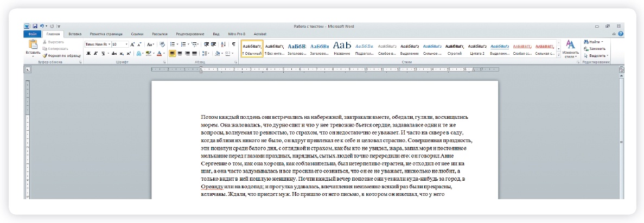
Task: Toggle italic (К) formatting
Action: pos(95,54)
